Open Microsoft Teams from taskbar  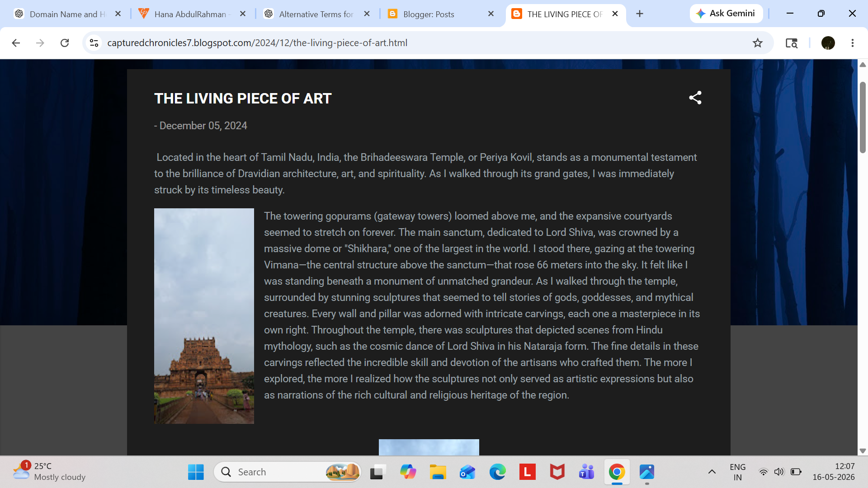point(587,472)
